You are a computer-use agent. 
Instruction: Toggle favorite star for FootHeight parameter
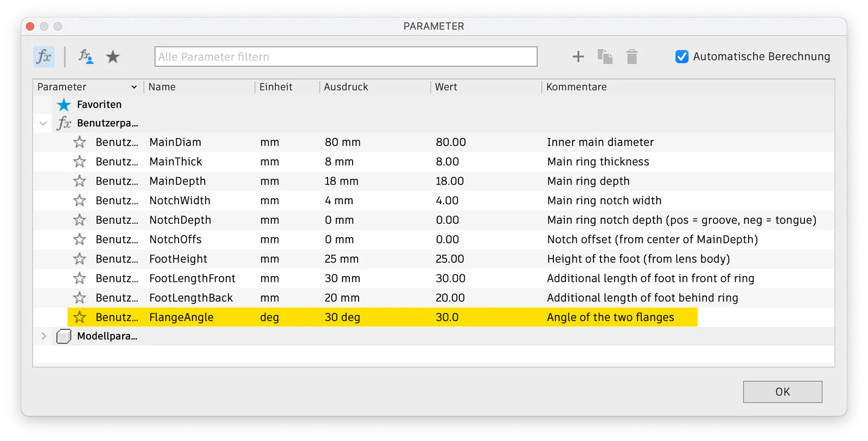click(80, 259)
